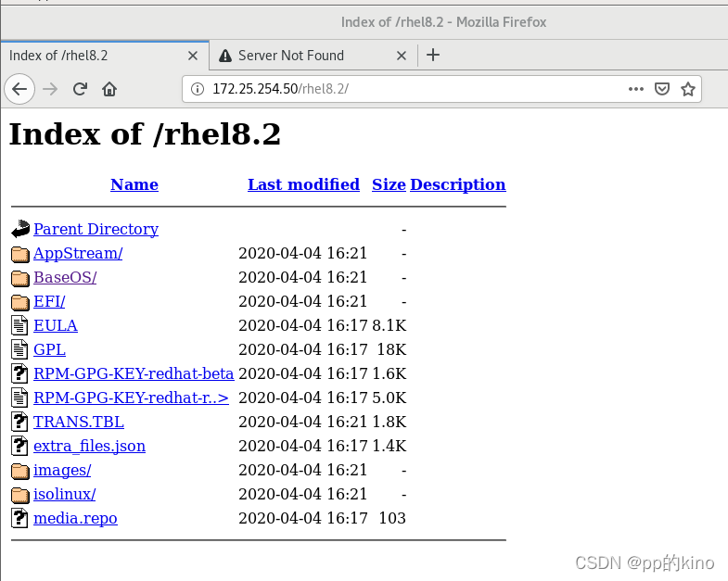
Task: Click the folder icon next to AppStream/
Action: tap(20, 253)
